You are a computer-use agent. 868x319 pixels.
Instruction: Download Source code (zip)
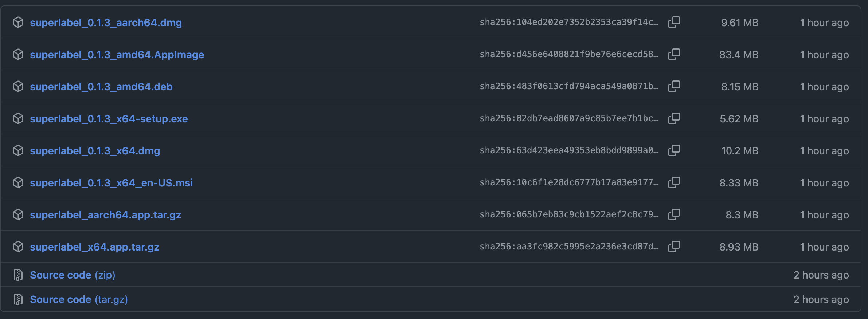(73, 275)
